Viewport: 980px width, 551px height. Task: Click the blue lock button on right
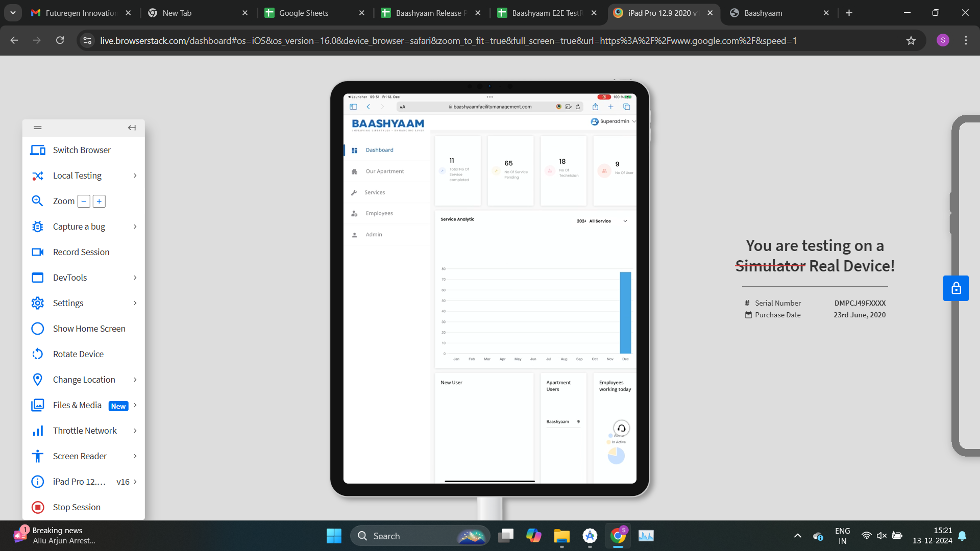[955, 288]
